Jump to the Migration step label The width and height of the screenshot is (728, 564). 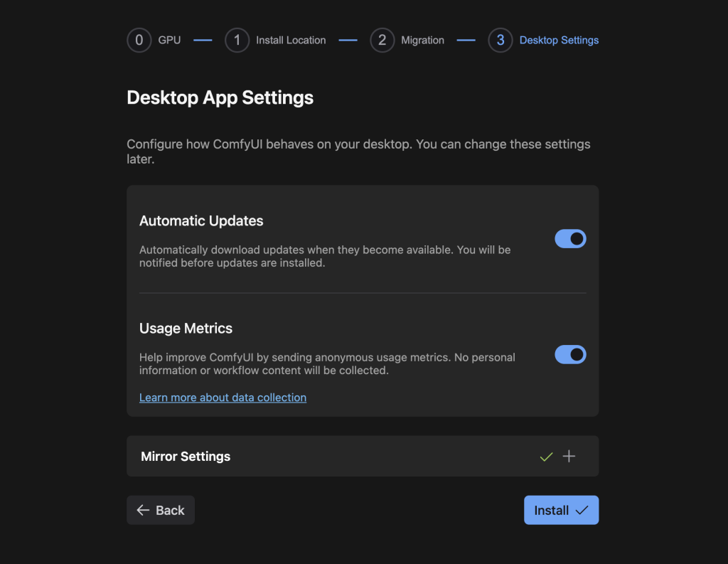422,41
